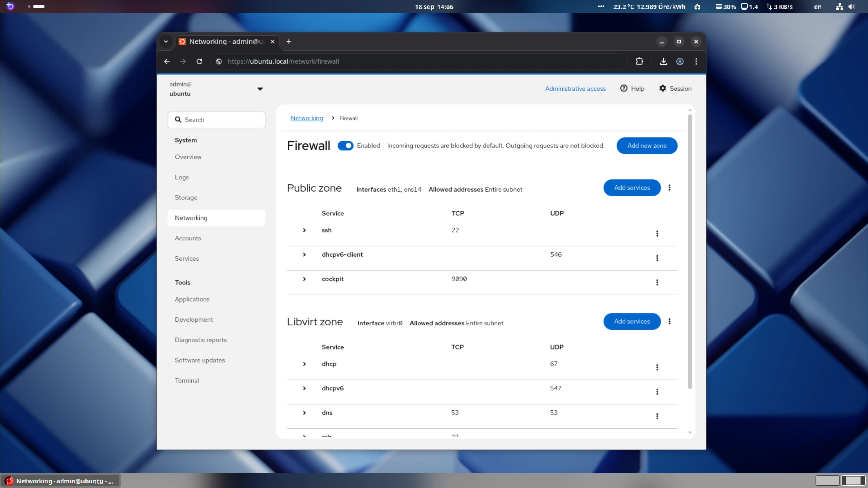The height and width of the screenshot is (488, 868).
Task: Open kebab menu for cockpit service
Action: 657,282
